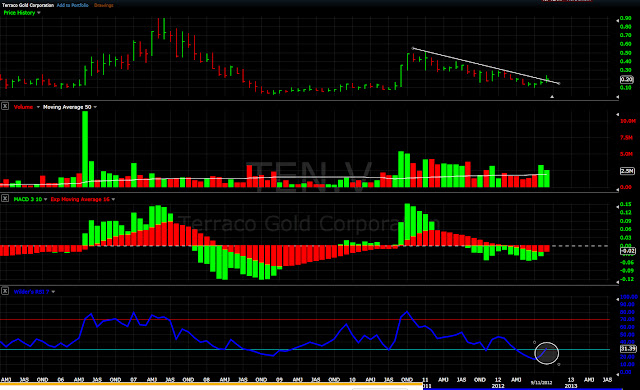The height and width of the screenshot is (390, 640).
Task: Click the top arrow of the volume axis
Action: click(x=617, y=115)
